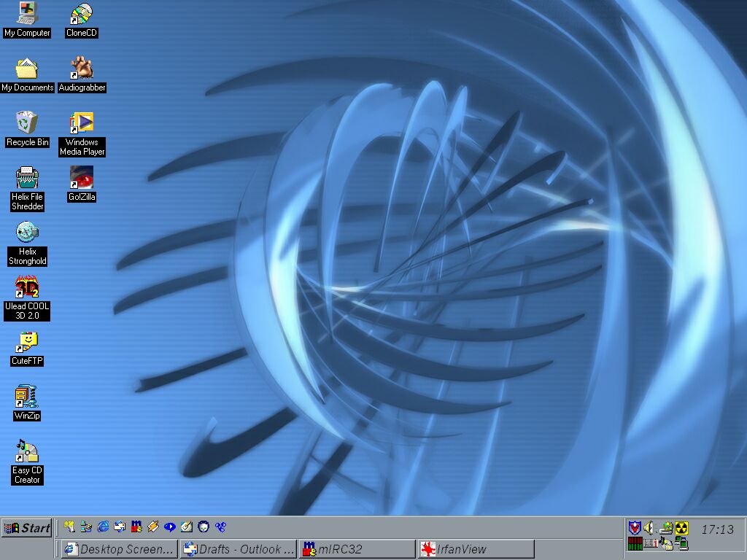Switch to Desktop Screen taskbar window

tap(120, 549)
